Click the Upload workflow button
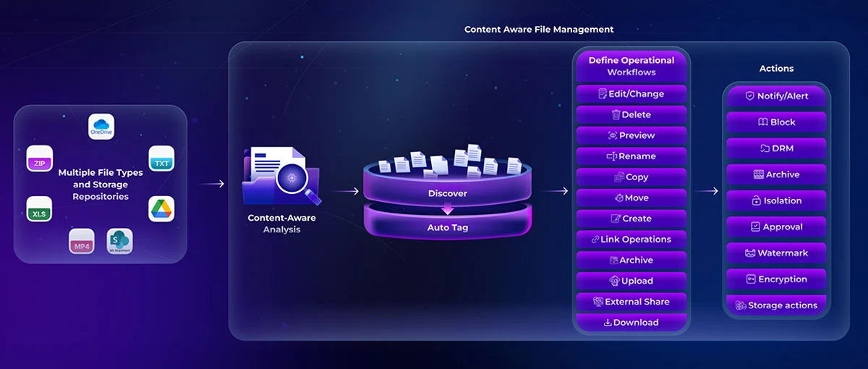Image resolution: width=868 pixels, height=369 pixels. point(631,281)
